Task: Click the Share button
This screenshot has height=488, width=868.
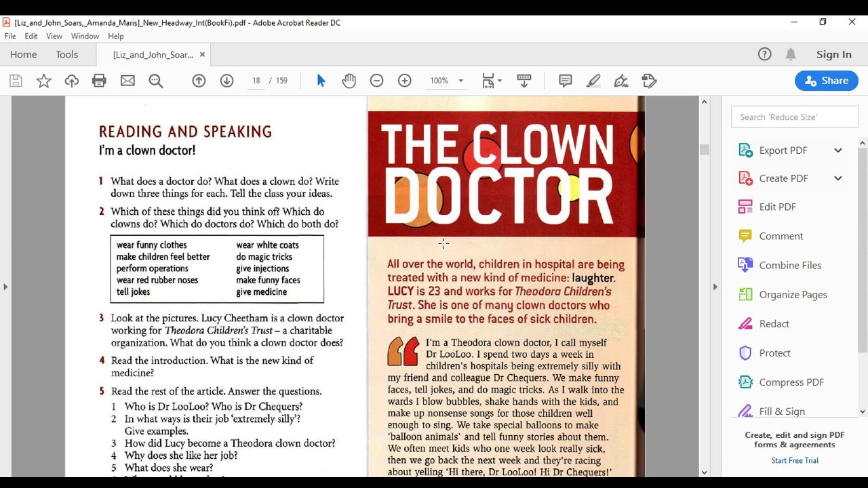Action: click(827, 80)
